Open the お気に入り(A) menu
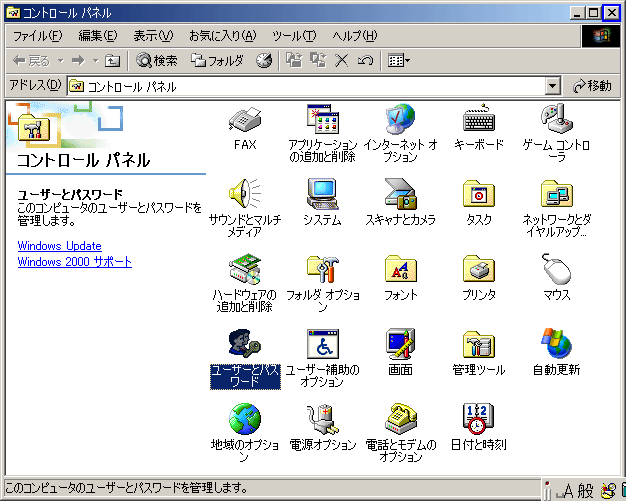The height and width of the screenshot is (501, 626). 222,36
